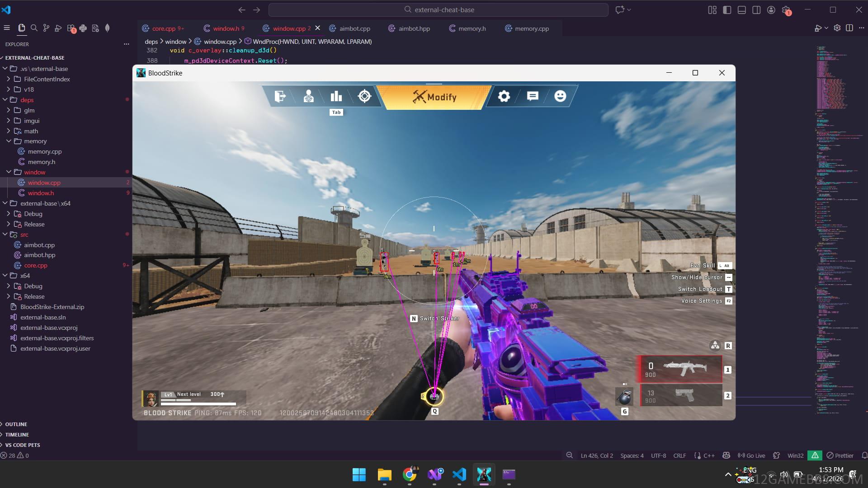
Task: Open the Search view in the activity bar
Action: click(x=34, y=28)
